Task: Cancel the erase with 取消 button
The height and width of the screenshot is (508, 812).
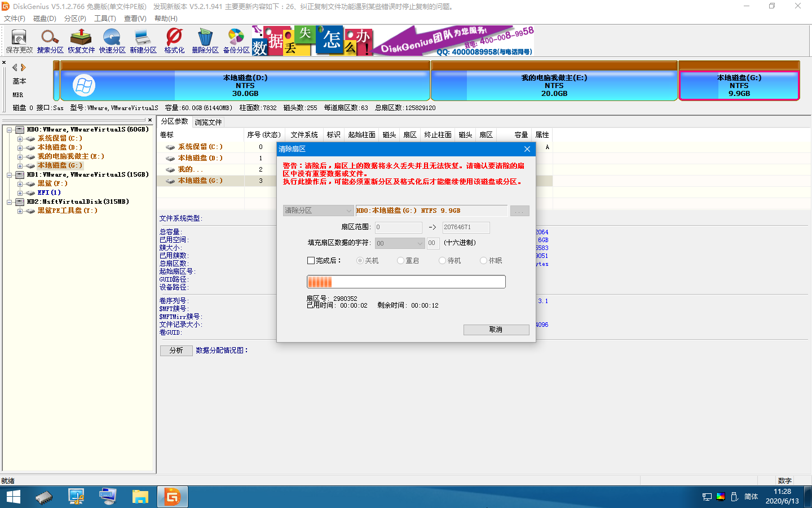Action: click(x=496, y=330)
